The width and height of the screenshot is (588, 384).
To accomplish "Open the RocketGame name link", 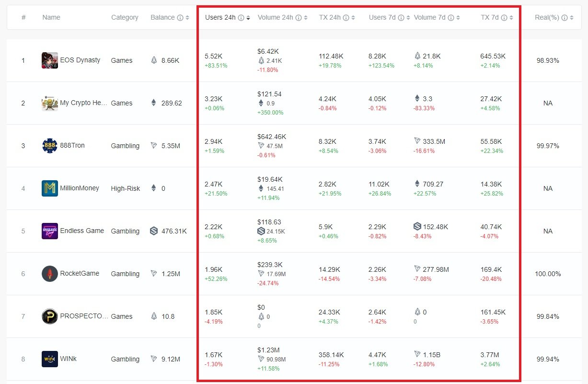I will tap(80, 274).
